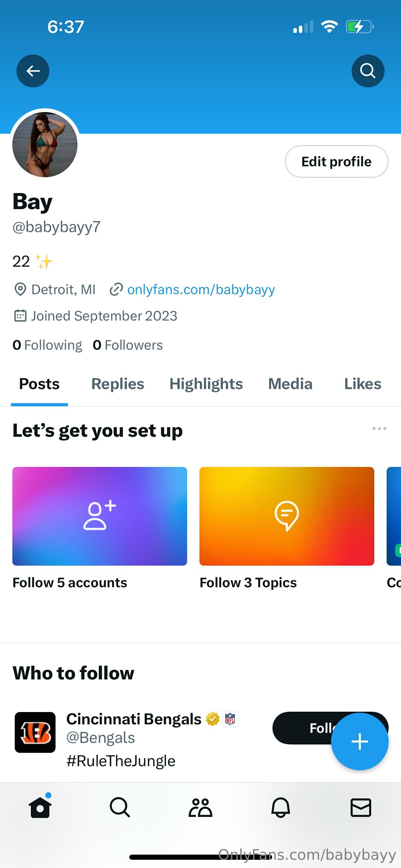This screenshot has height=868, width=401.
Task: View the 0 Followers list
Action: click(128, 345)
